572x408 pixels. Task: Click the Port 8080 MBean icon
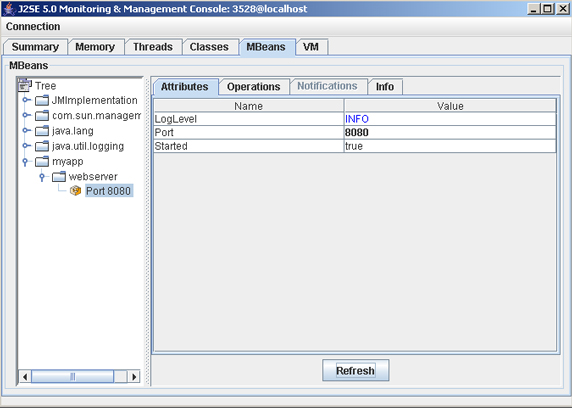[75, 190]
